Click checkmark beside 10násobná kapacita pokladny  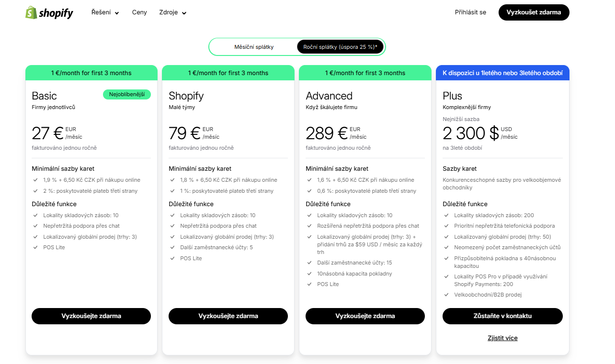coord(309,274)
